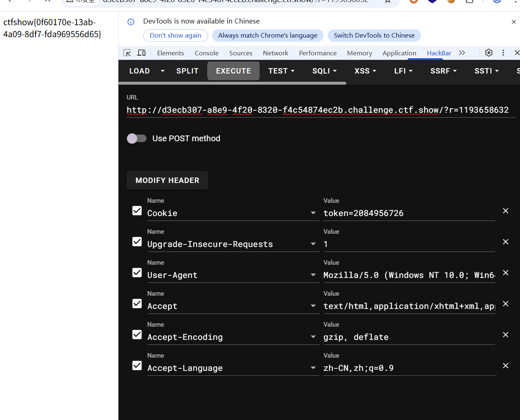Uncheck the Cookie header checkbox

[137, 211]
